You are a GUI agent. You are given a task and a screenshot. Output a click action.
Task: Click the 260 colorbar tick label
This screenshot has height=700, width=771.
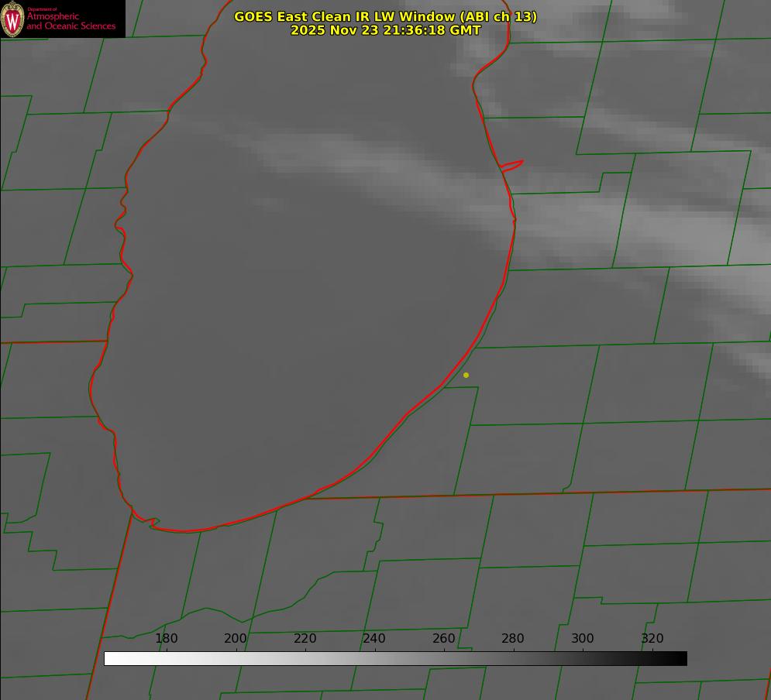coord(444,639)
